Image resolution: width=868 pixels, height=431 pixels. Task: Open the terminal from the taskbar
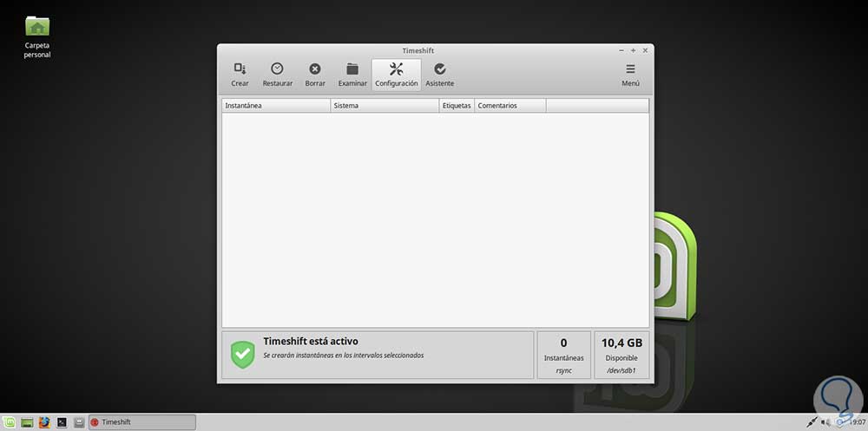click(x=62, y=422)
